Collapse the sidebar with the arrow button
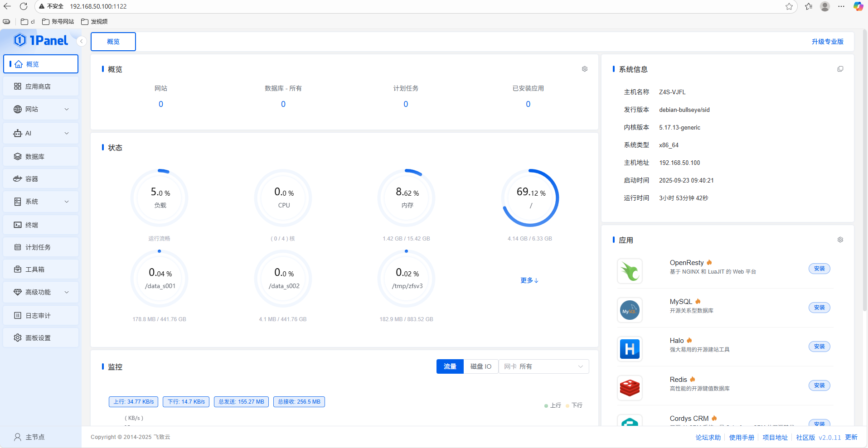The width and height of the screenshot is (868, 448). click(82, 41)
